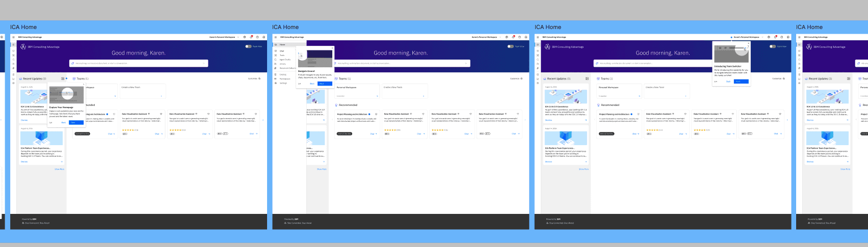Screen dimensions: 868x247
Task: Close the Navigate Around tour popup
Action: point(332,48)
